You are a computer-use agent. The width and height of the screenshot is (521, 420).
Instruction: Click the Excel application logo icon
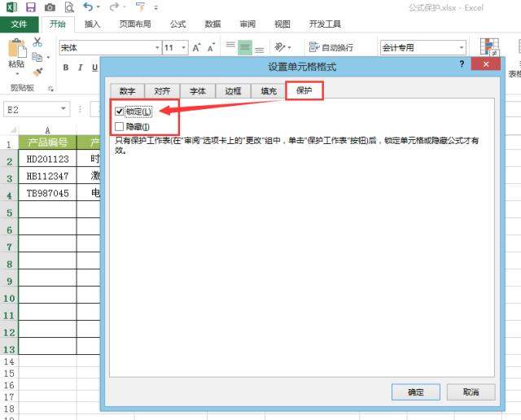[x=12, y=7]
